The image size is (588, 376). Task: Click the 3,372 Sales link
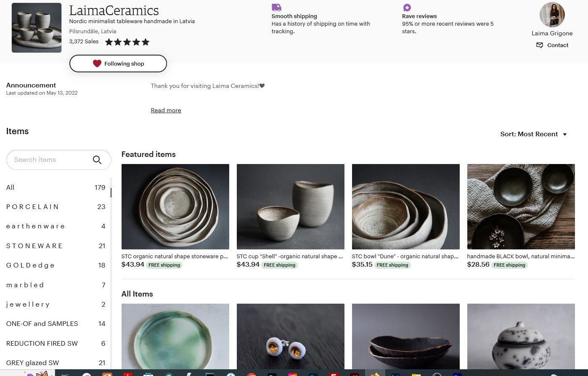point(84,42)
